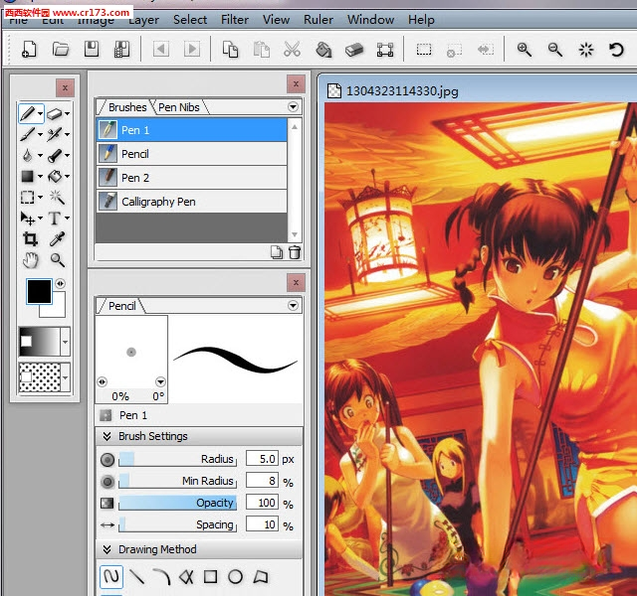
Task: Select the Text tool
Action: [54, 218]
